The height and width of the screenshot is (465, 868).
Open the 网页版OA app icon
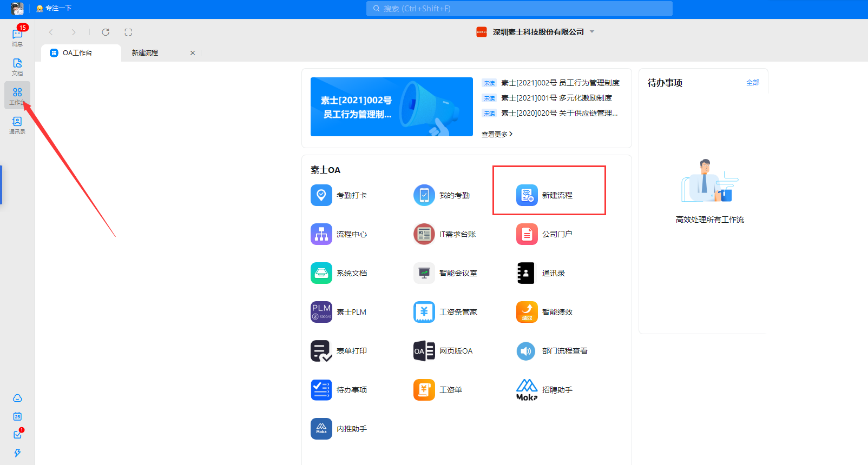pyautogui.click(x=424, y=351)
